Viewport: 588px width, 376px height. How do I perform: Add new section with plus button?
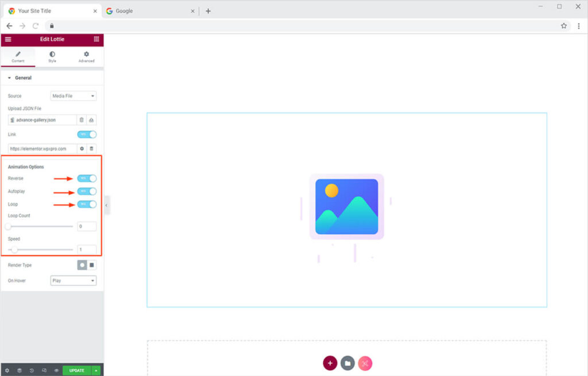coord(330,363)
